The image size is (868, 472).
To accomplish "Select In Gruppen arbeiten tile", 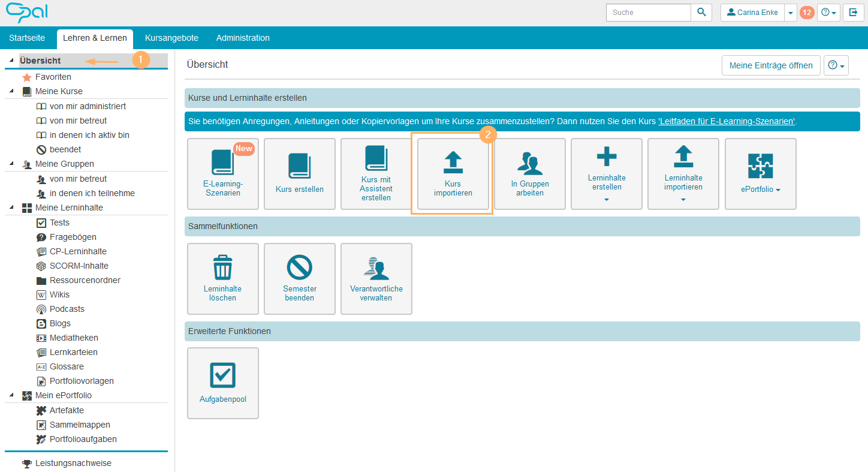I will click(x=529, y=174).
